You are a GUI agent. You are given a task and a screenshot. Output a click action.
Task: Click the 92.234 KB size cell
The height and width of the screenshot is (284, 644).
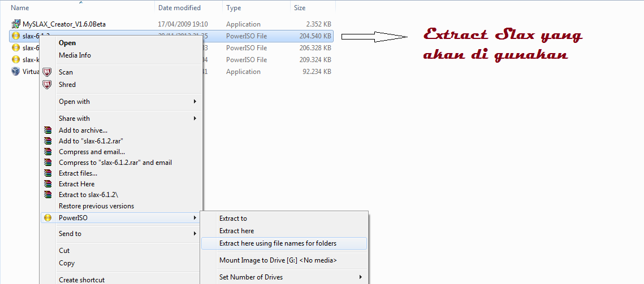(x=317, y=71)
